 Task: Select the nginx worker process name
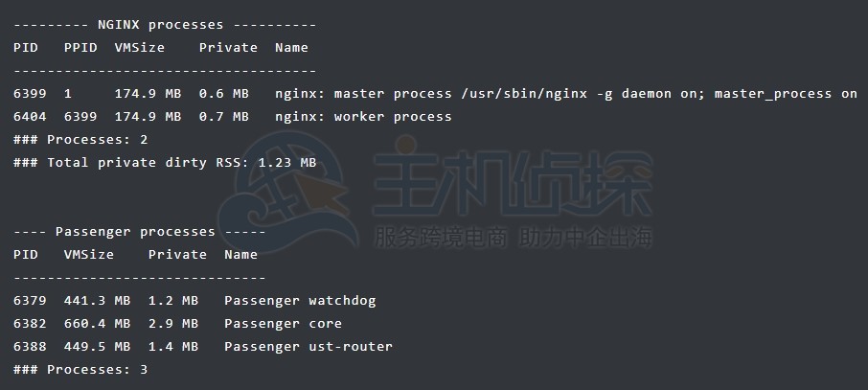362,117
